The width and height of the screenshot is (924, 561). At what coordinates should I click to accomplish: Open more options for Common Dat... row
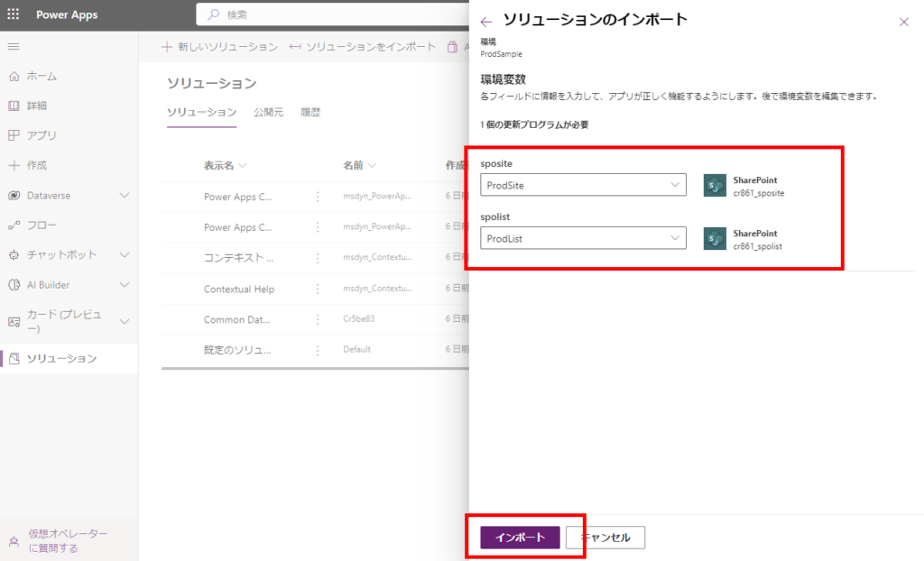[x=318, y=319]
